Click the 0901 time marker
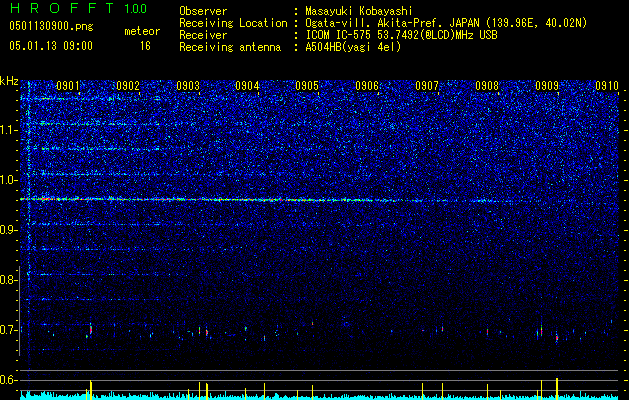 (67, 86)
